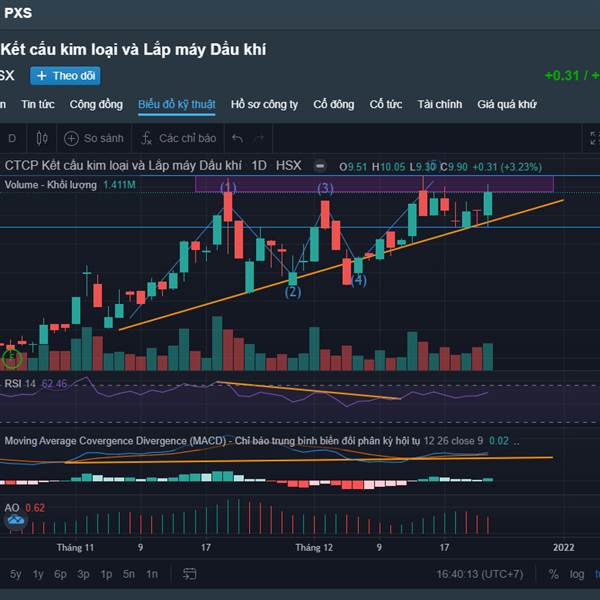
Task: Open the Tài chính tab
Action: [440, 104]
